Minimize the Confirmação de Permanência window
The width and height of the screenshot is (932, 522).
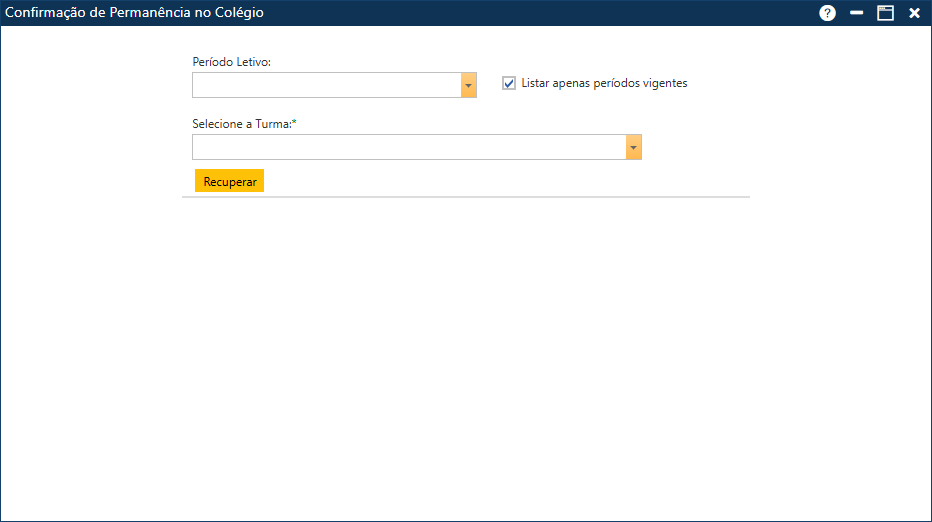coord(856,13)
